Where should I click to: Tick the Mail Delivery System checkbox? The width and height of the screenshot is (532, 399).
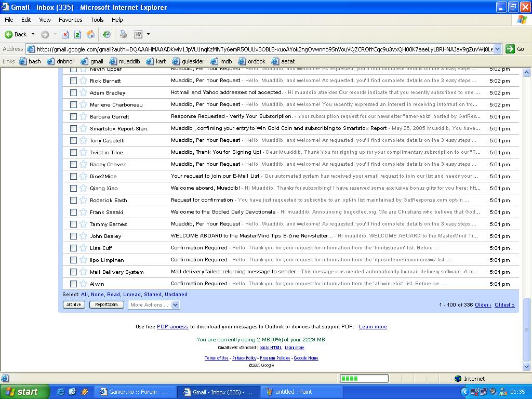point(73,272)
